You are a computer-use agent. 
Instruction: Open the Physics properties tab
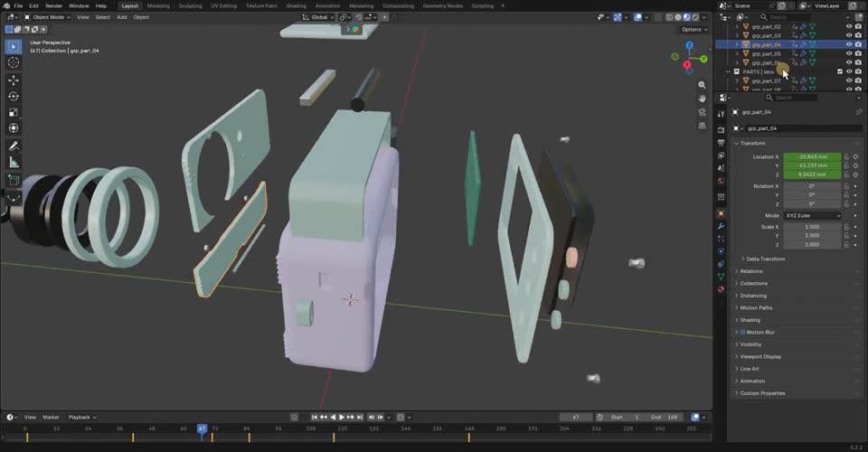pyautogui.click(x=721, y=251)
